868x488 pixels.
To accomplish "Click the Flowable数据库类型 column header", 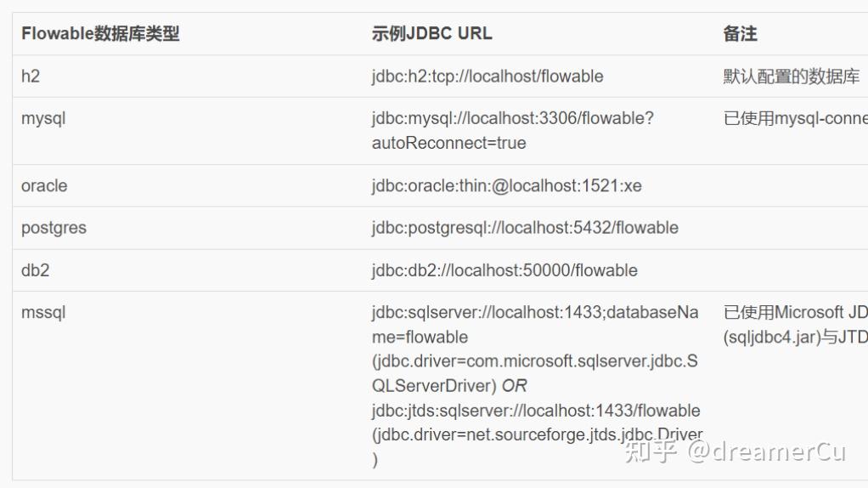I will click(x=100, y=35).
